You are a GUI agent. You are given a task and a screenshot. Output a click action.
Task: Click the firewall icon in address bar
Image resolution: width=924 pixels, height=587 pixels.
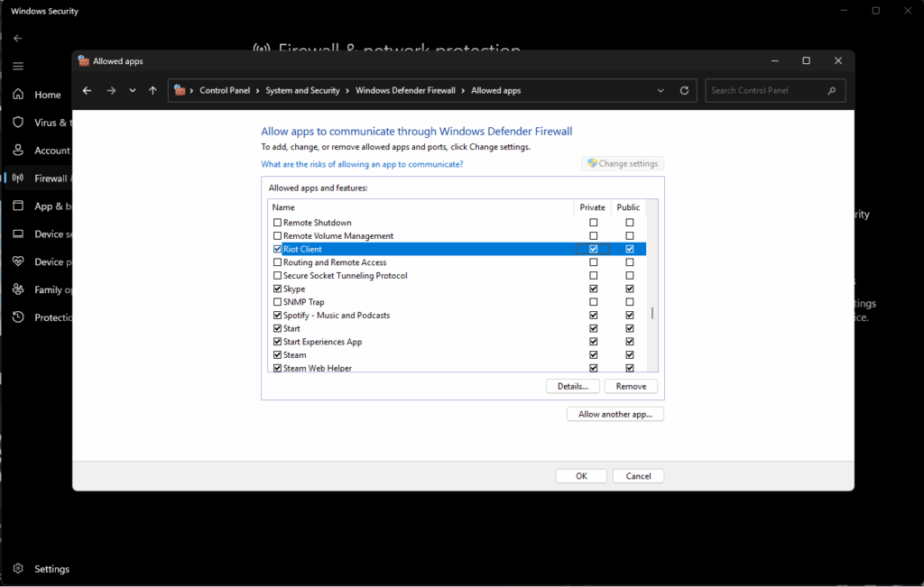tap(180, 91)
